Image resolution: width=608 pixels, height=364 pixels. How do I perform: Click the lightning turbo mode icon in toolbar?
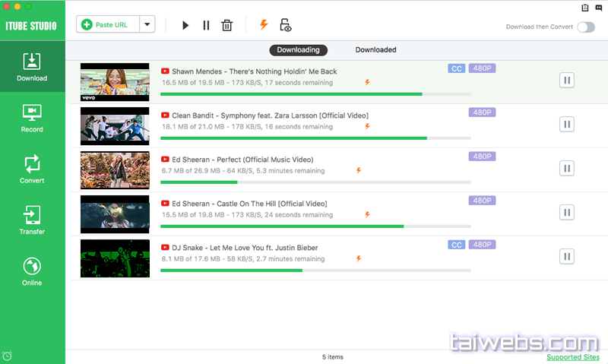(x=264, y=25)
